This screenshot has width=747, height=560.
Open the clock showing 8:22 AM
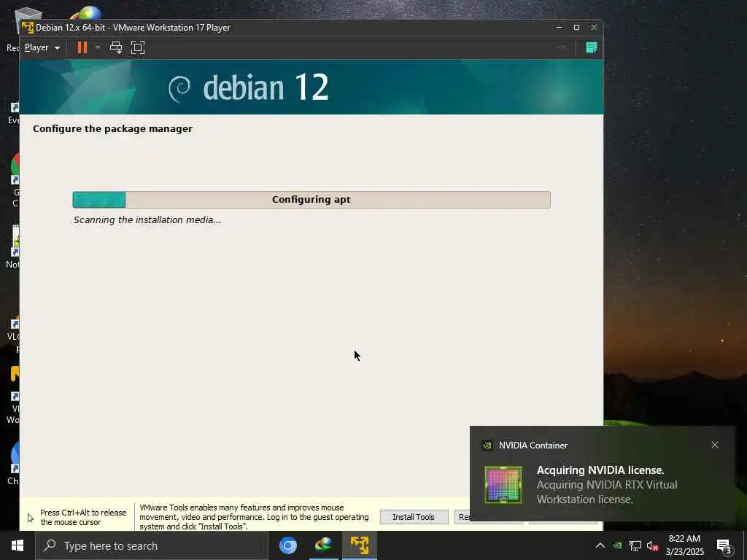pyautogui.click(x=684, y=545)
